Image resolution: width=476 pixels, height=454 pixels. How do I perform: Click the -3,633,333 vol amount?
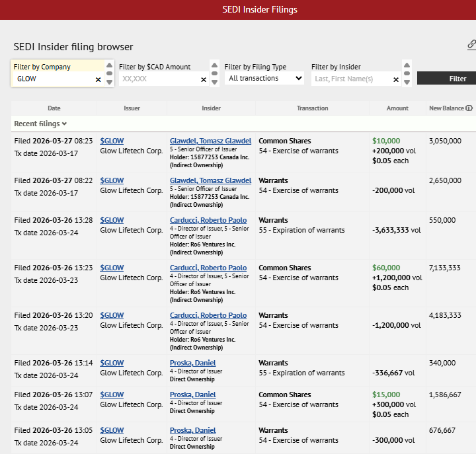(x=397, y=231)
